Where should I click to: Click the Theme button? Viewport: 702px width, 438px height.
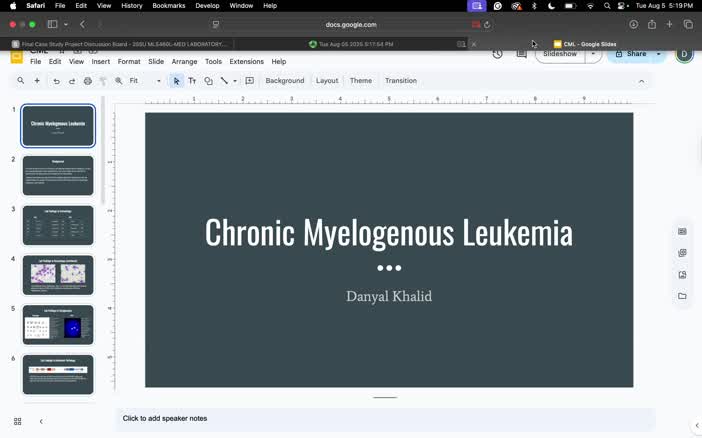(x=361, y=81)
